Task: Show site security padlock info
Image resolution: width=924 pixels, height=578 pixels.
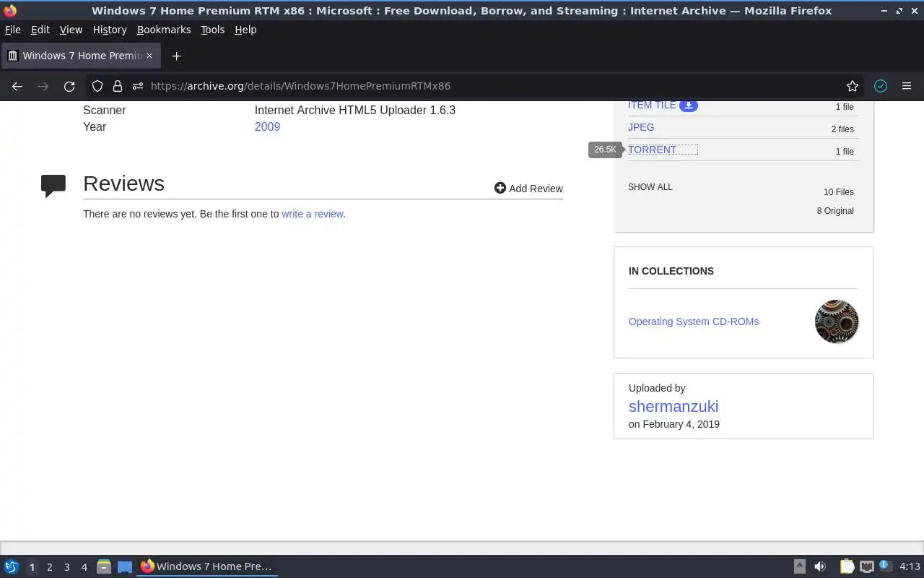Action: 117,86
